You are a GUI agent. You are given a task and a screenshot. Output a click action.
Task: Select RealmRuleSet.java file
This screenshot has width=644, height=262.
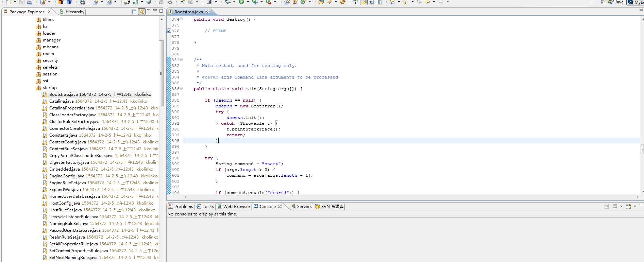(100, 237)
